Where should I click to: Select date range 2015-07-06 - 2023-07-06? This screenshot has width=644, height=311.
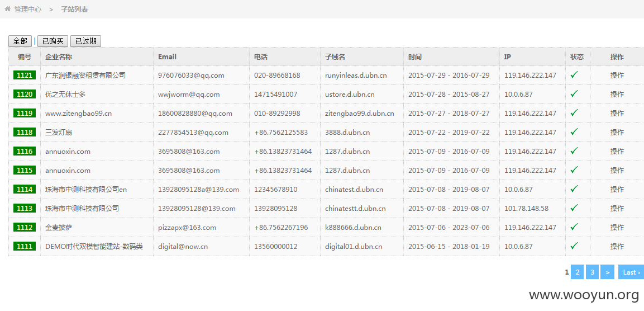[x=449, y=228]
